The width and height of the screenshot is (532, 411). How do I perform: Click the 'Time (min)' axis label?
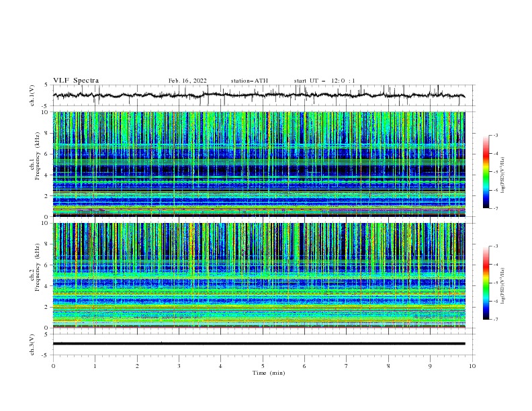(269, 373)
